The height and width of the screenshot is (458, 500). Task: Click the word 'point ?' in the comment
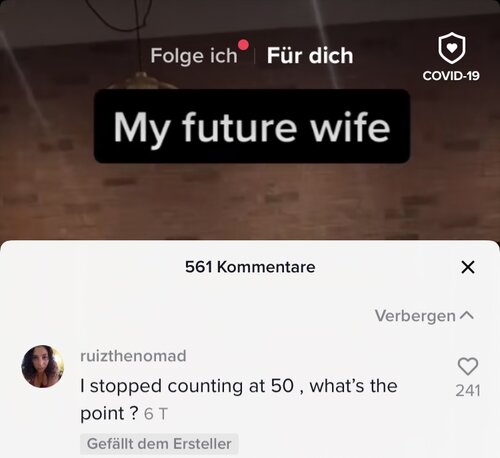tap(109, 414)
